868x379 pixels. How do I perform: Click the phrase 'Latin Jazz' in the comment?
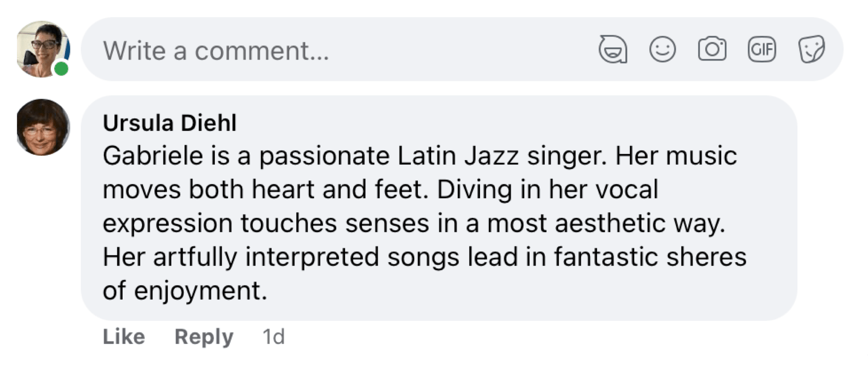click(x=458, y=156)
